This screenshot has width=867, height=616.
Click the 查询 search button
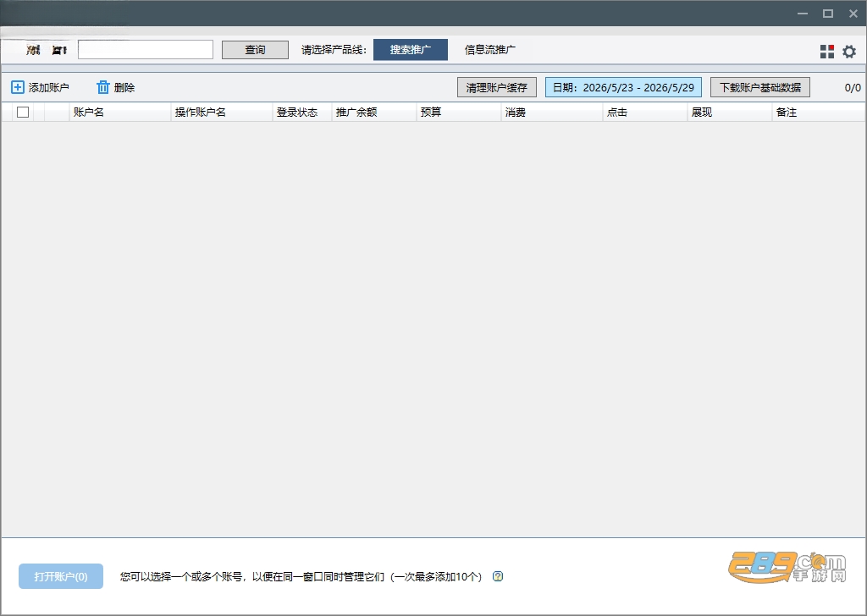pyautogui.click(x=255, y=50)
